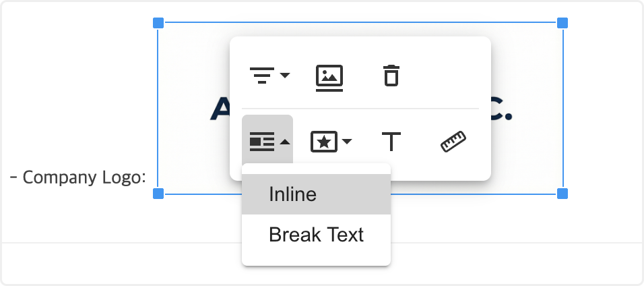Delete the image with the trash icon
644x286 pixels.
click(391, 75)
